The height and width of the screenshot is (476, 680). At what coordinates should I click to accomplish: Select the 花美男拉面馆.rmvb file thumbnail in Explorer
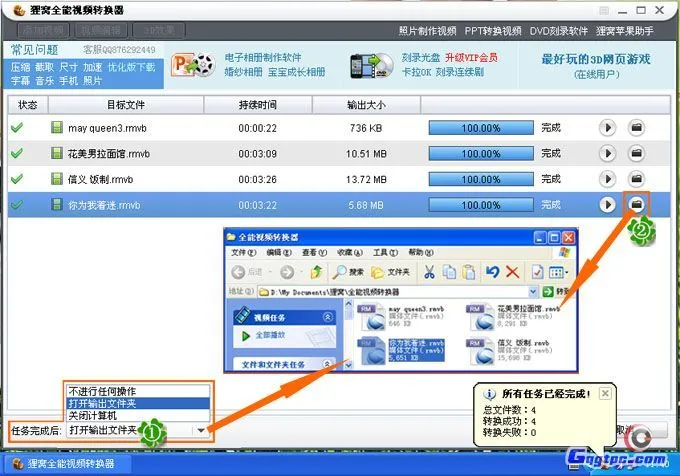[480, 318]
